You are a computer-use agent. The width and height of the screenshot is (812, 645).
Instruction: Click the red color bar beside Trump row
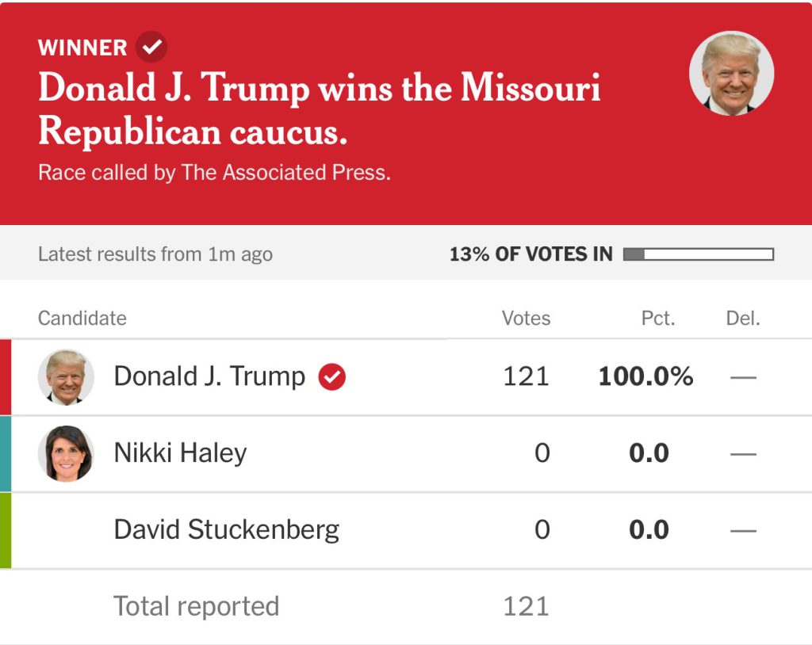pos(6,377)
